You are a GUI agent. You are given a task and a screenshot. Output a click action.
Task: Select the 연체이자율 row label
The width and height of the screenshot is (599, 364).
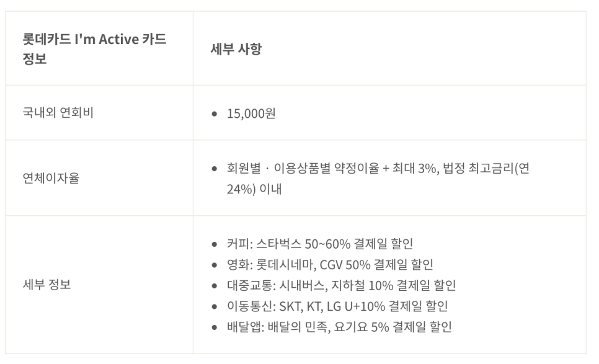(x=51, y=178)
